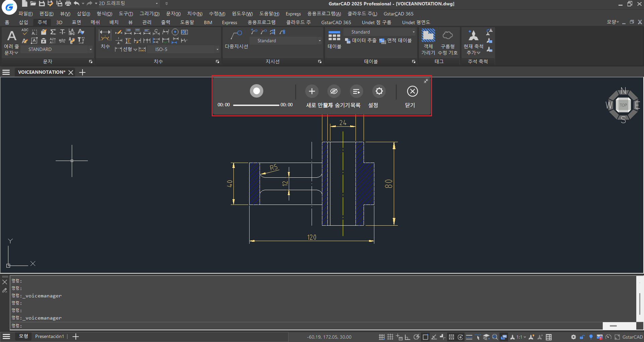
Task: Open the 테이블 panel dialog launcher
Action: tap(414, 62)
